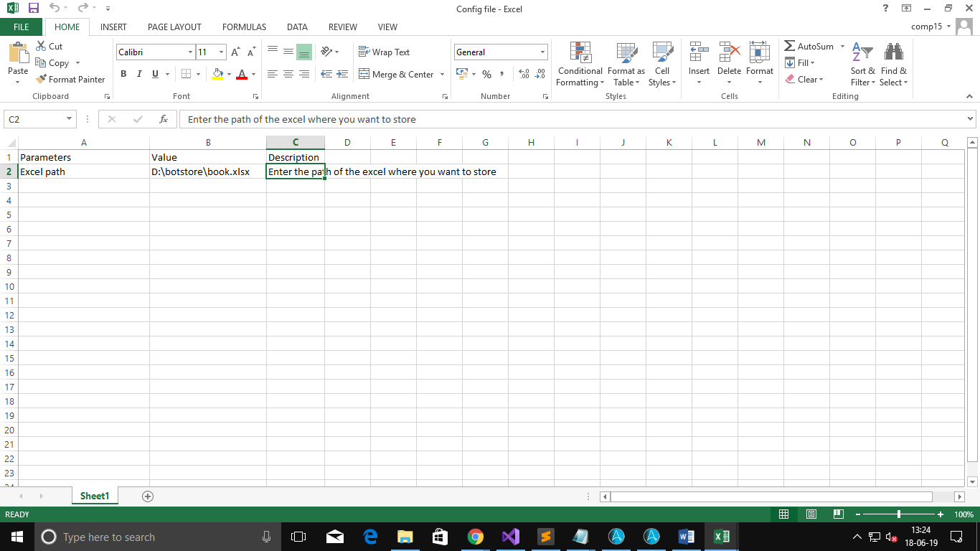
Task: Click the Save icon in quick access toolbar
Action: tap(33, 9)
